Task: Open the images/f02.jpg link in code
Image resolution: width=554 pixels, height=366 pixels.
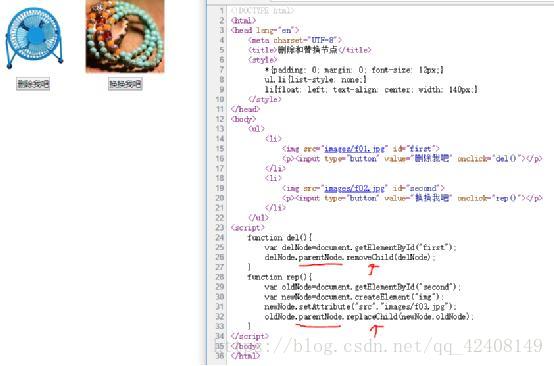Action: point(355,188)
